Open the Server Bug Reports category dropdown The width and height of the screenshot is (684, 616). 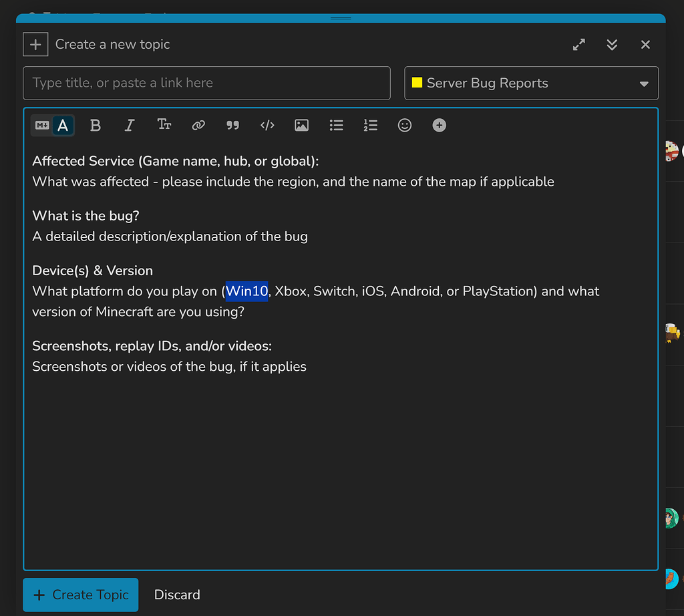click(x=531, y=83)
